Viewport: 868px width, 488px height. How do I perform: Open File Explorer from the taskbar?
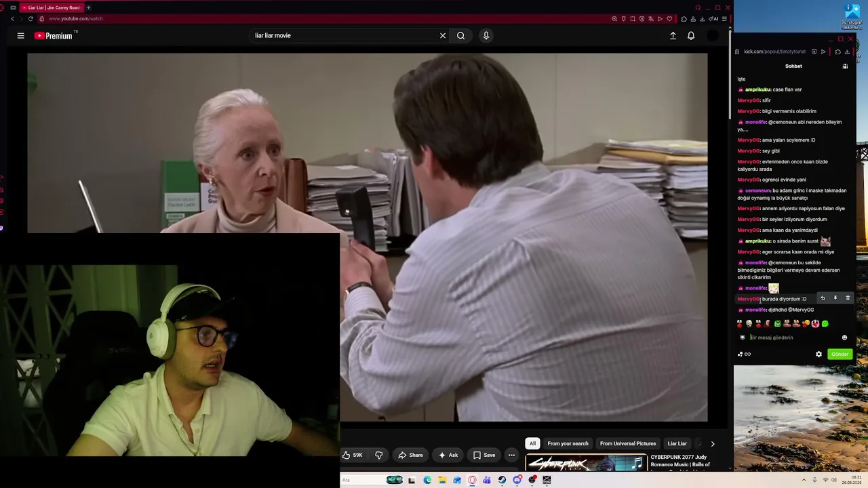(x=442, y=480)
